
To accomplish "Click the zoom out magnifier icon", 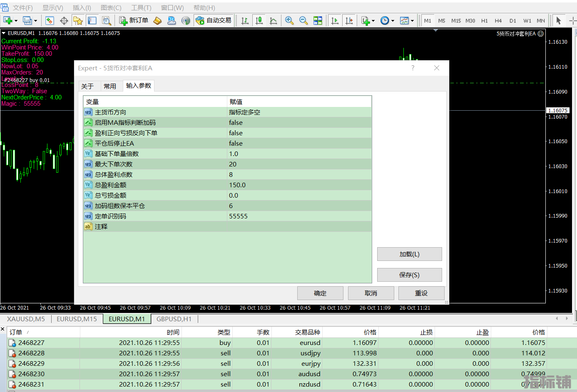I will click(303, 20).
